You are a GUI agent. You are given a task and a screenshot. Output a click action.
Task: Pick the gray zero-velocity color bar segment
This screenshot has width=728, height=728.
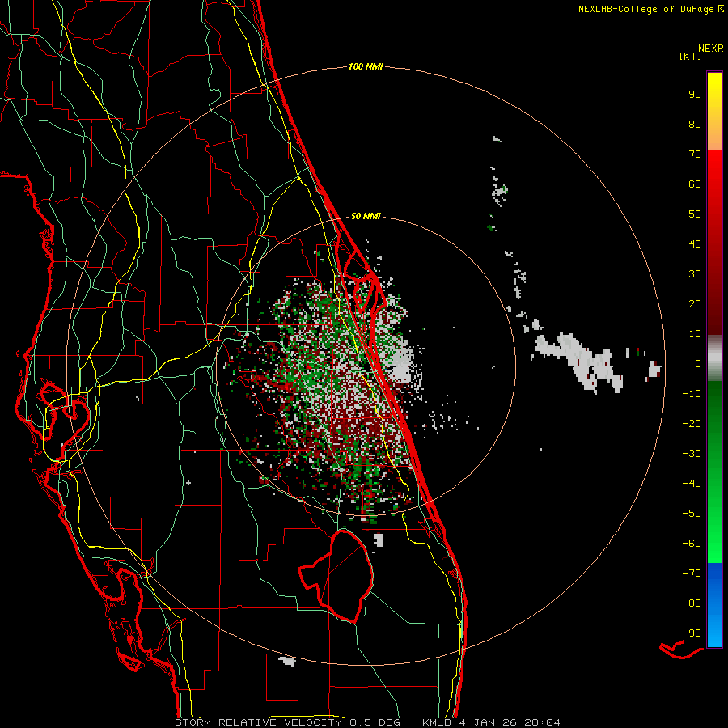pos(714,358)
